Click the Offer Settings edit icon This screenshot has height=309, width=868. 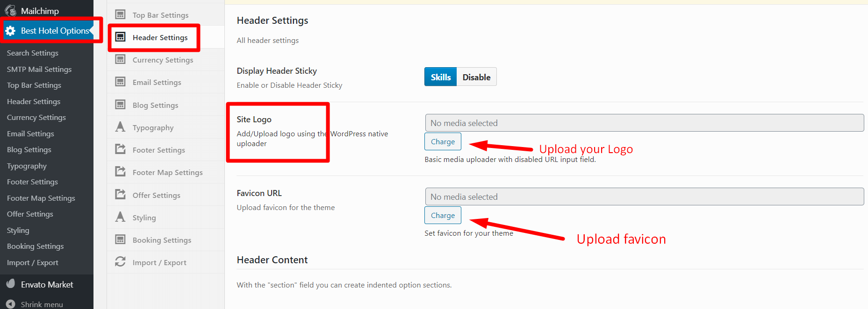120,195
